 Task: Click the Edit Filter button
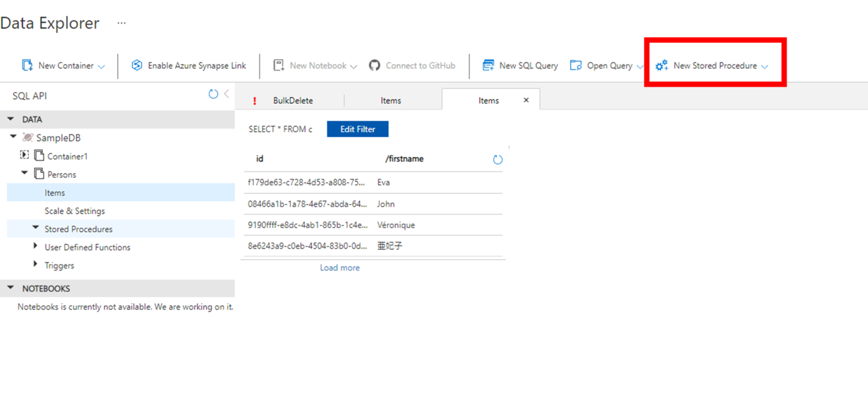pos(358,129)
